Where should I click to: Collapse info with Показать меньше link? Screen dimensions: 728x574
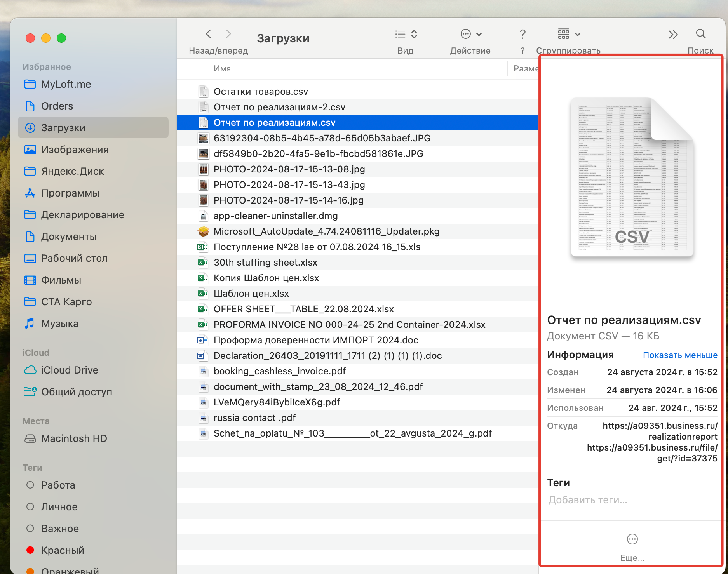679,355
